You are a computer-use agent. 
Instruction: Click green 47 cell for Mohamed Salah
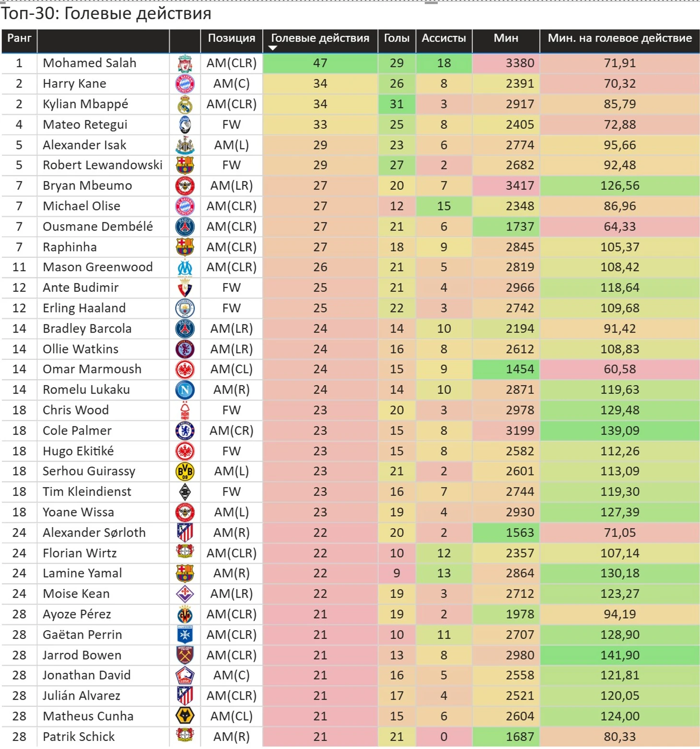(320, 63)
